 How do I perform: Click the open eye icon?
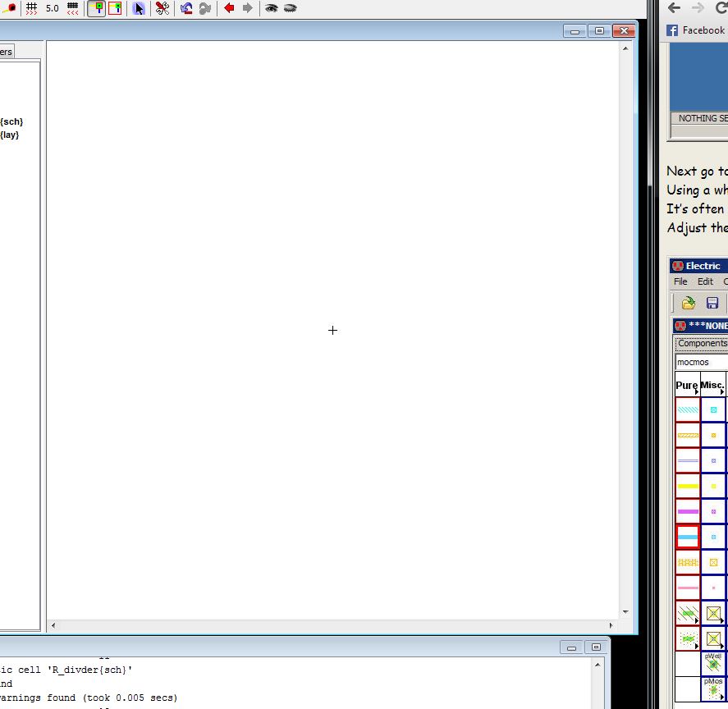(x=271, y=8)
